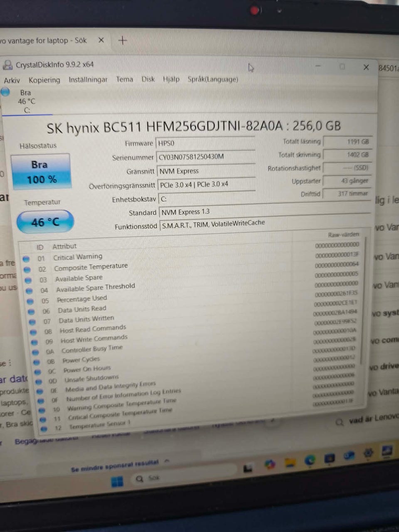Open the Settings gear on the taskbar
Viewport: 399px width, 532px height.
(368, 453)
